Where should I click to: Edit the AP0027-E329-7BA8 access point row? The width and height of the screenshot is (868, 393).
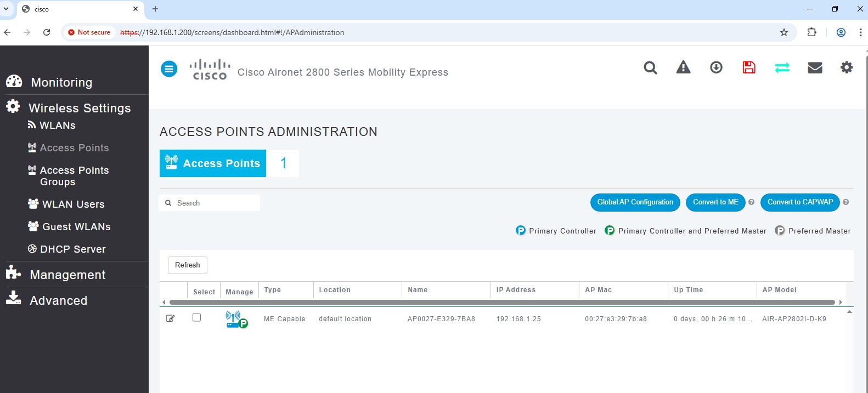pos(170,318)
